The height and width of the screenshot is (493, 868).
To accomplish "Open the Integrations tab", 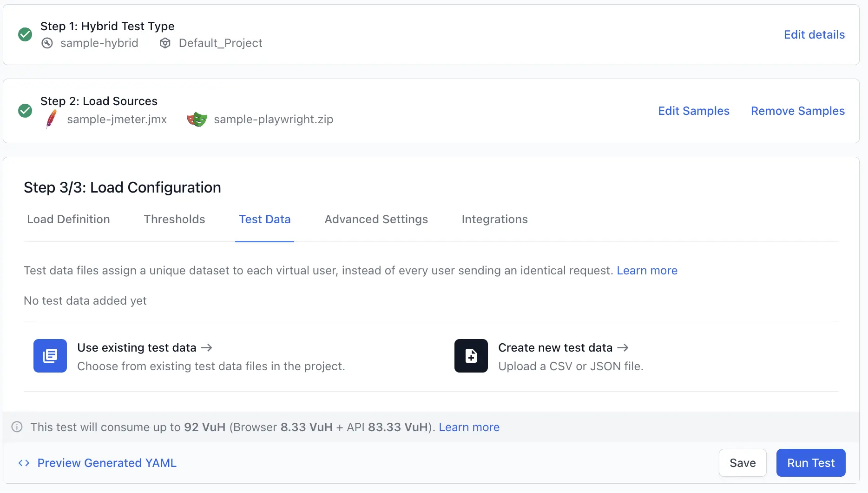I will pos(494,219).
